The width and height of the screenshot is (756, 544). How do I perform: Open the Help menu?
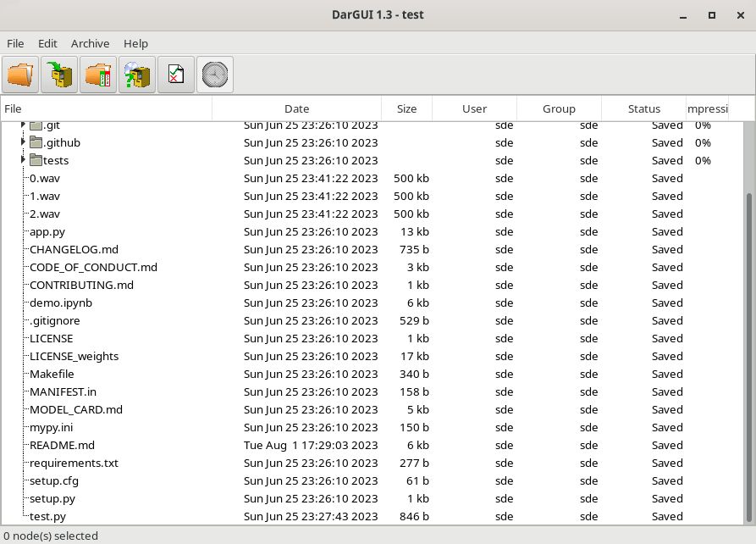pos(135,43)
